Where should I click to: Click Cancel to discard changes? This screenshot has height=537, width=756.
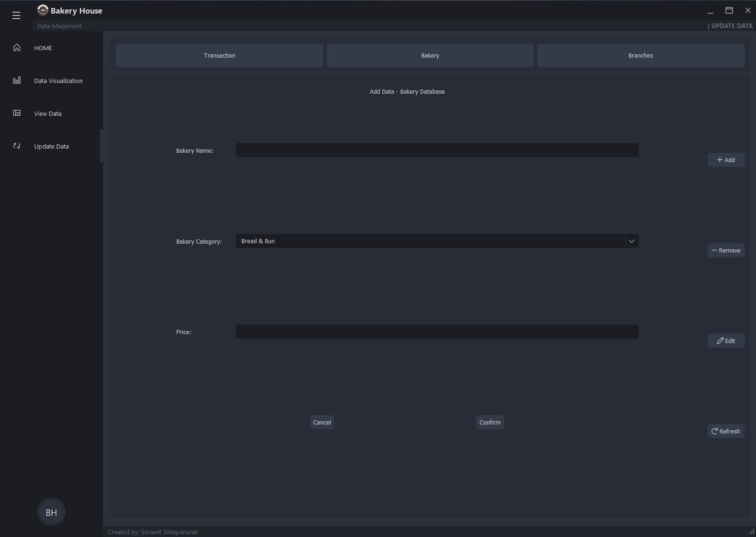[322, 422]
